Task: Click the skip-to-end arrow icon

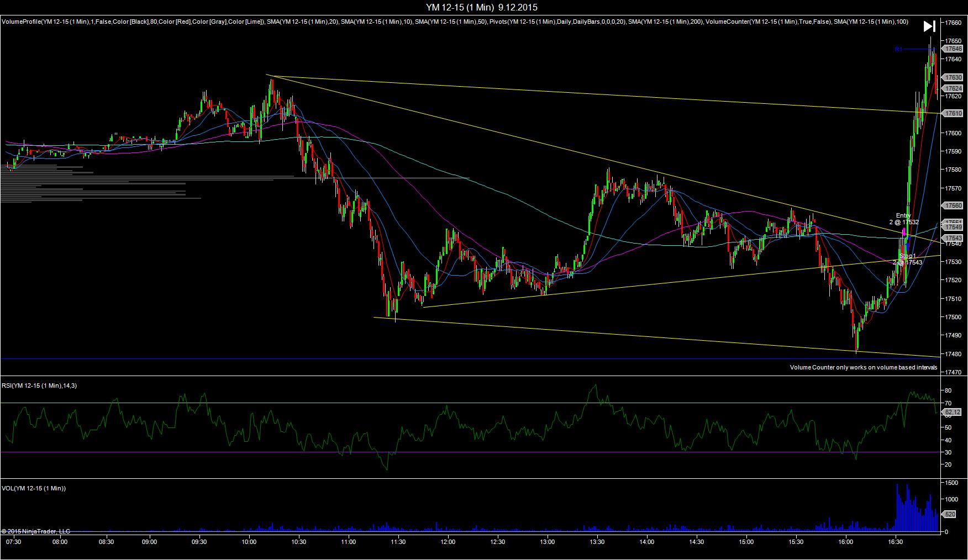Action: click(x=929, y=26)
